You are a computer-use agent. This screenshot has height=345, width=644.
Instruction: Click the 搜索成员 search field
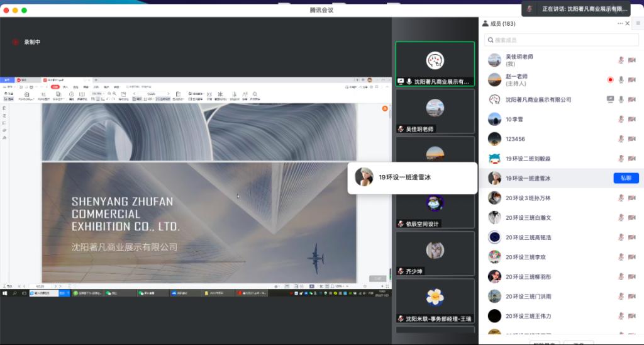[x=562, y=40]
